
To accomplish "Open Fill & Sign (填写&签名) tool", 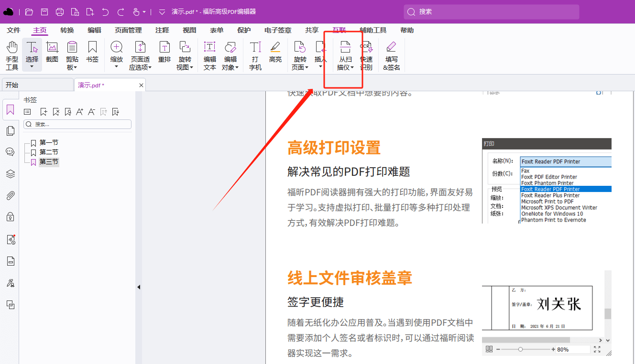I will point(392,55).
